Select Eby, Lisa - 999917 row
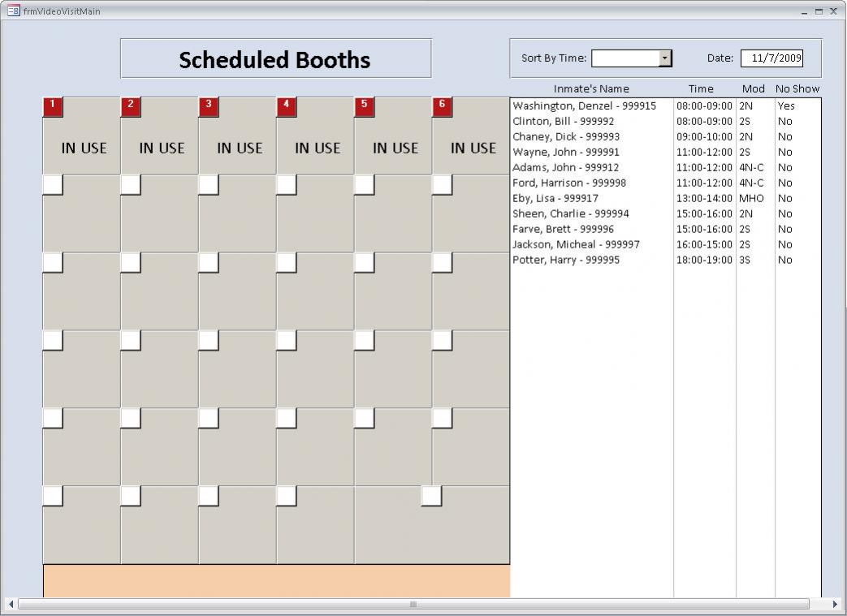 coord(666,198)
